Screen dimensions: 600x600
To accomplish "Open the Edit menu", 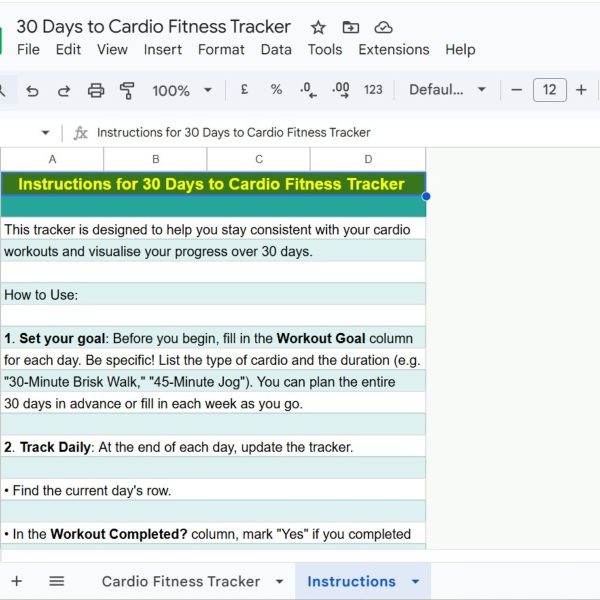I will [68, 50].
